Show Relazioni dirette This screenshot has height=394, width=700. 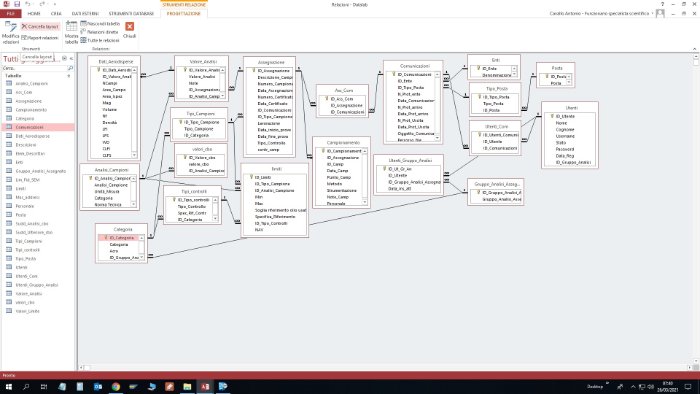pyautogui.click(x=100, y=32)
